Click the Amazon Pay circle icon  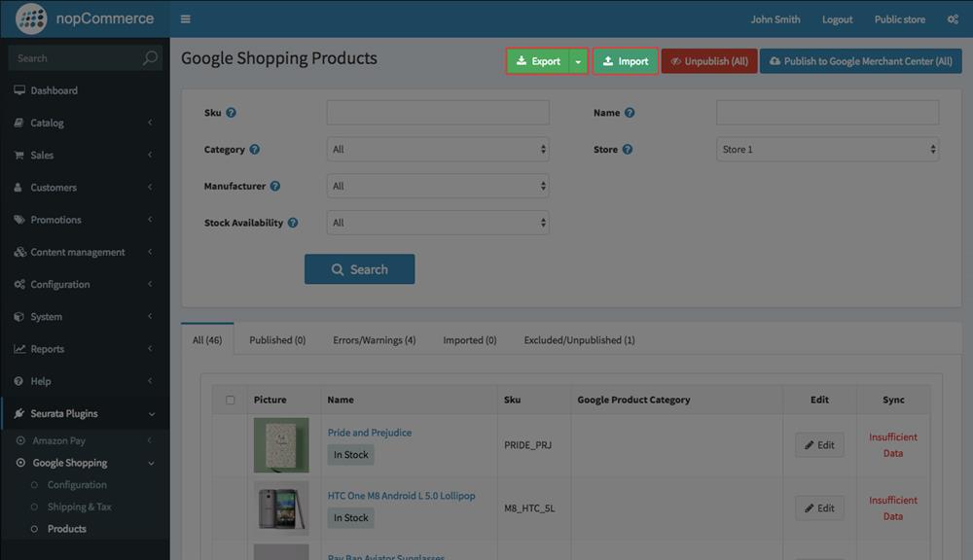click(x=20, y=440)
